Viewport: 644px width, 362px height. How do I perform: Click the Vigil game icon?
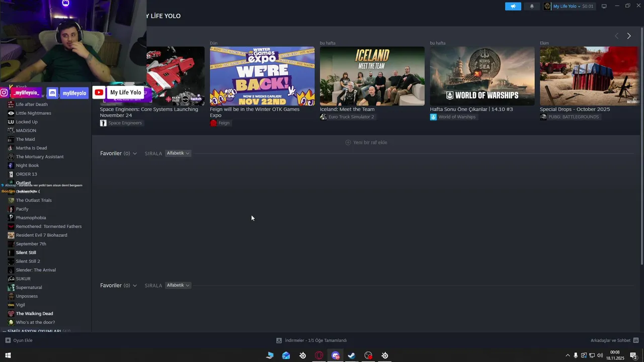(x=11, y=305)
